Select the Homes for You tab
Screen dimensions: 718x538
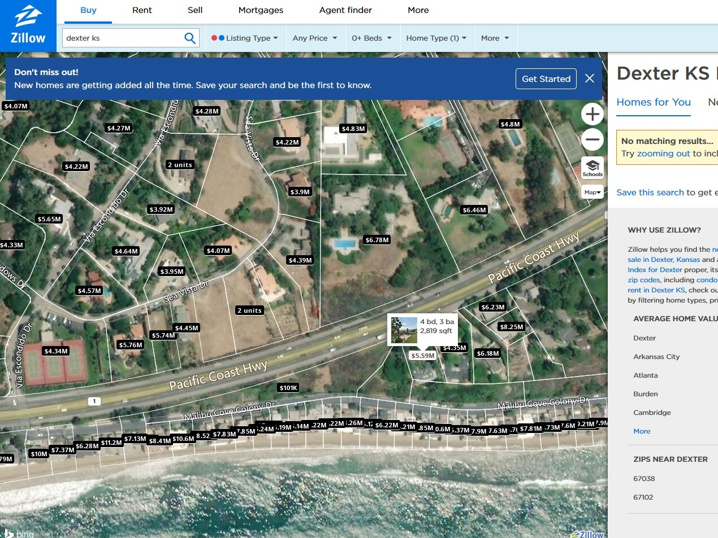pyautogui.click(x=653, y=102)
